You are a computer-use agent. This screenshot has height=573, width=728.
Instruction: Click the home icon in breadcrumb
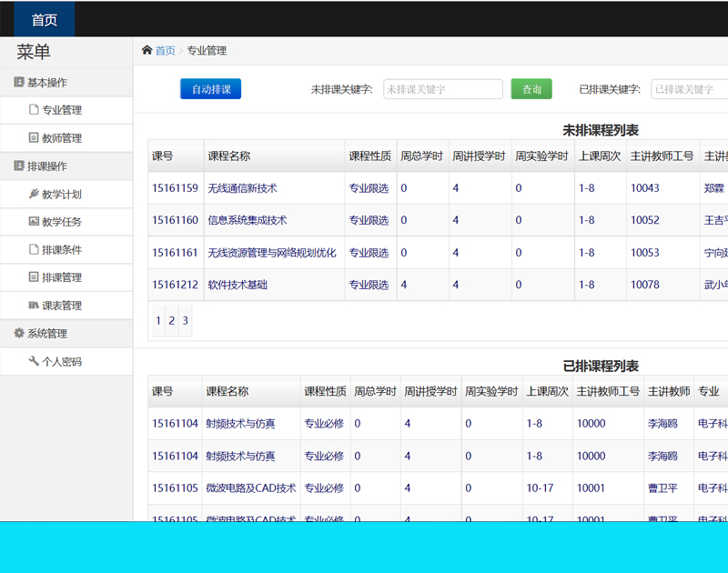(x=147, y=51)
